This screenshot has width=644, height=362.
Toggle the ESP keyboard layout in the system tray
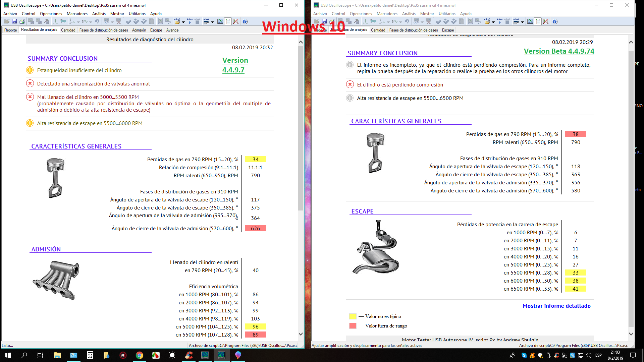[x=598, y=355]
